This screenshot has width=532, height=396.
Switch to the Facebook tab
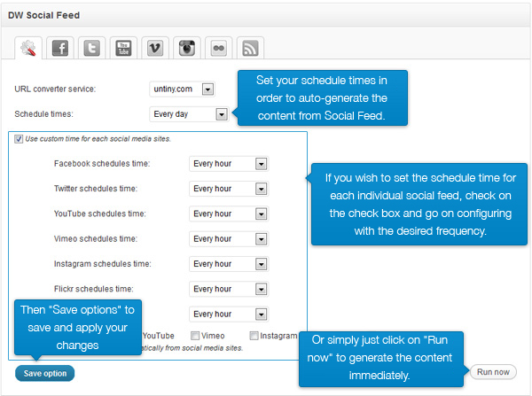click(60, 48)
